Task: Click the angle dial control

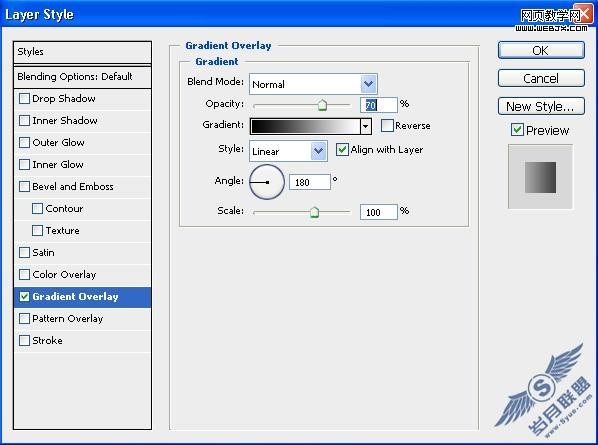Action: pyautogui.click(x=267, y=182)
